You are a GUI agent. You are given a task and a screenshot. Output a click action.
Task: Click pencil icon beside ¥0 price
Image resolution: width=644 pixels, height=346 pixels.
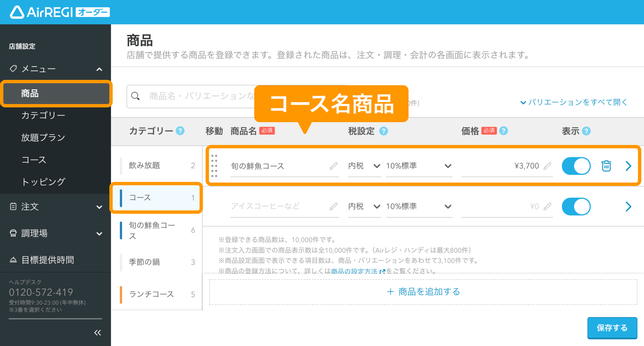(x=547, y=206)
